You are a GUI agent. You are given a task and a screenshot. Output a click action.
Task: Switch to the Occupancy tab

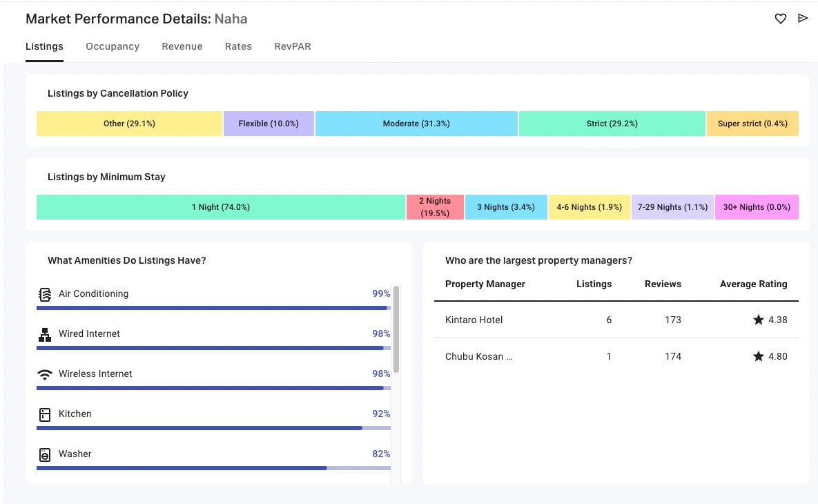pyautogui.click(x=113, y=46)
